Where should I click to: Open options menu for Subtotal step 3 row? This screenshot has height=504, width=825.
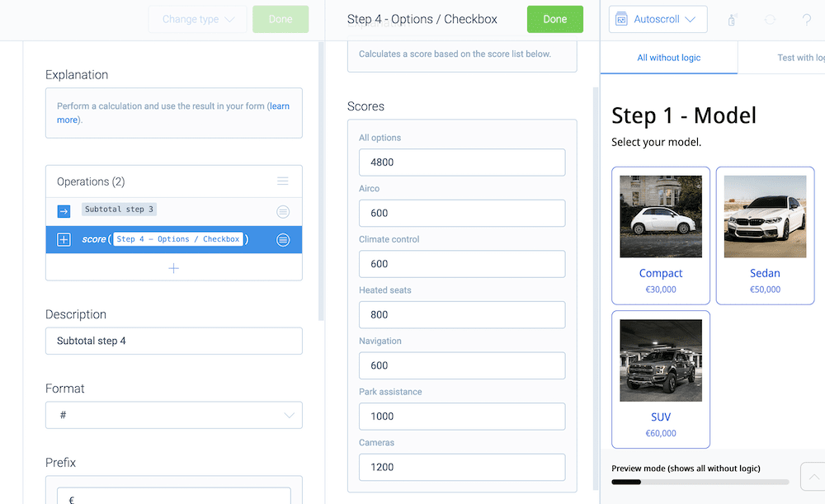(283, 211)
